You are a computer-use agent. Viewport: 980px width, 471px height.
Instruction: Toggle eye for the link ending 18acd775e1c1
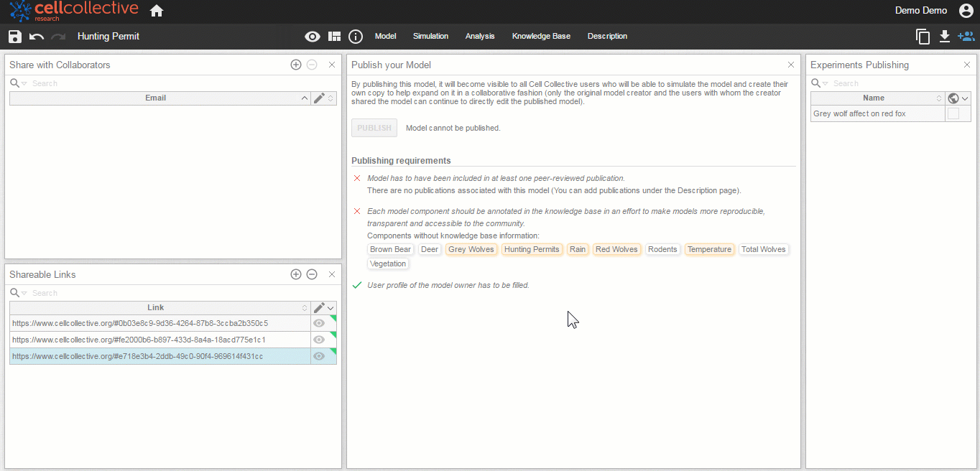click(319, 340)
